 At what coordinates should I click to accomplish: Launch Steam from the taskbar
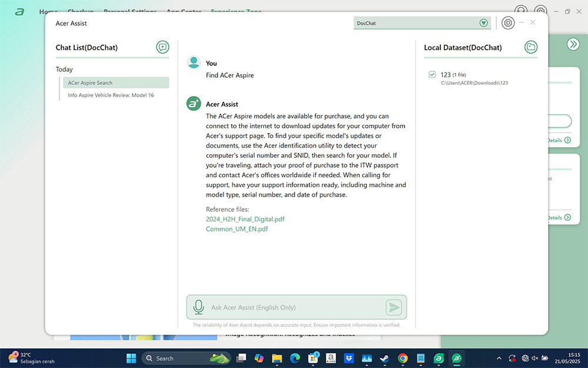(x=385, y=358)
